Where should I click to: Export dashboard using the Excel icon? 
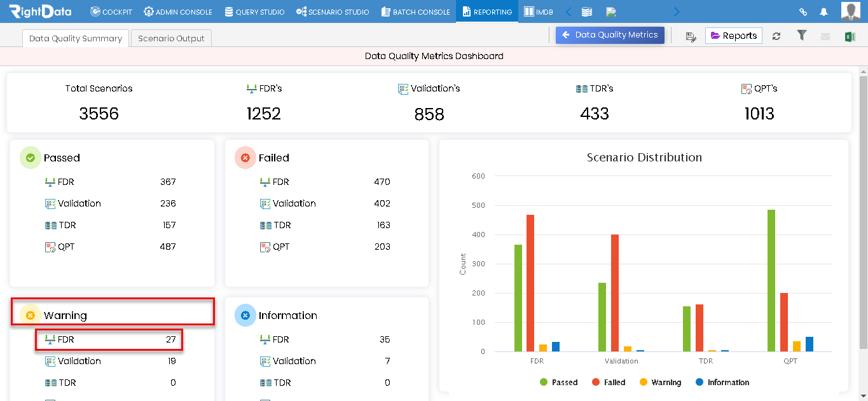coord(850,36)
